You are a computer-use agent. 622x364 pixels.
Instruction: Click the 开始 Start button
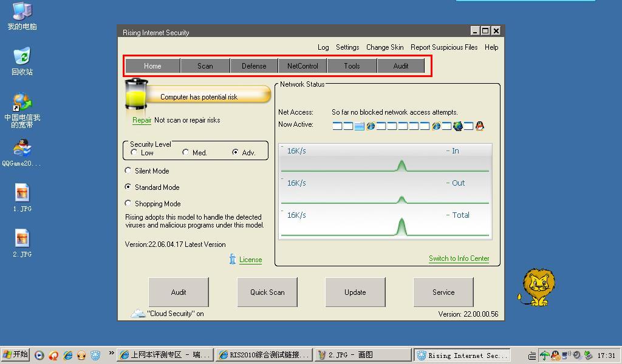(15, 354)
